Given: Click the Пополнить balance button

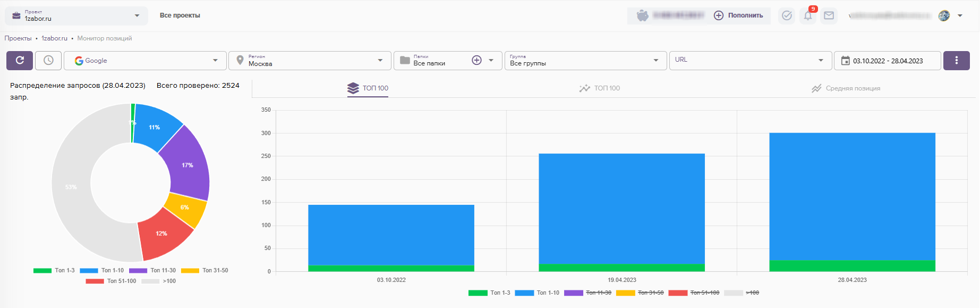Looking at the screenshot, I should tap(739, 15).
